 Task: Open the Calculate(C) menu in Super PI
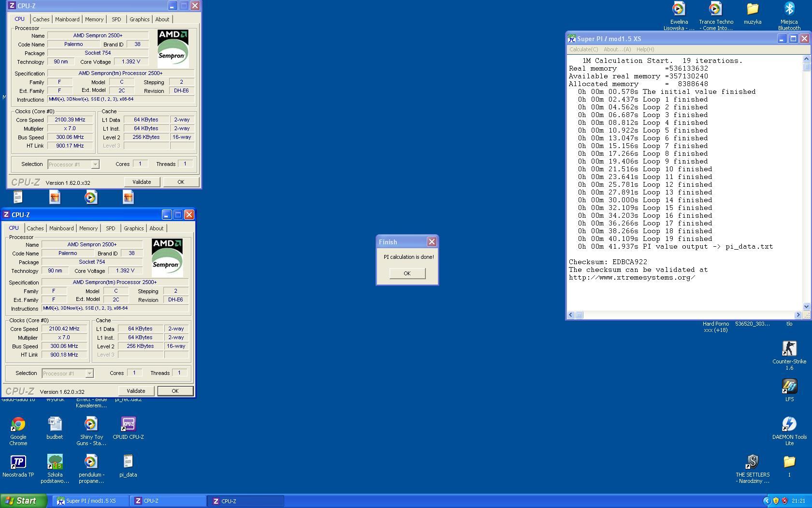pyautogui.click(x=583, y=49)
